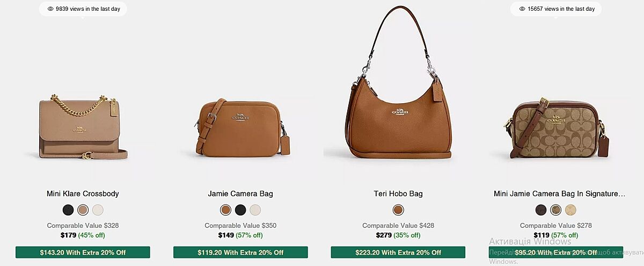Open the Mini Klare Crossbody product image
Viewport: 644px width, 266px height.
[83, 127]
